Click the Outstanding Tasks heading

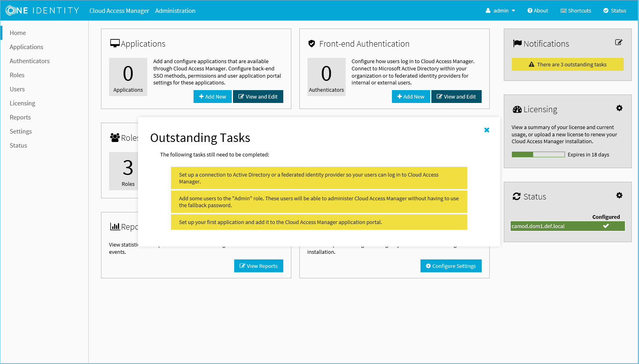point(200,138)
